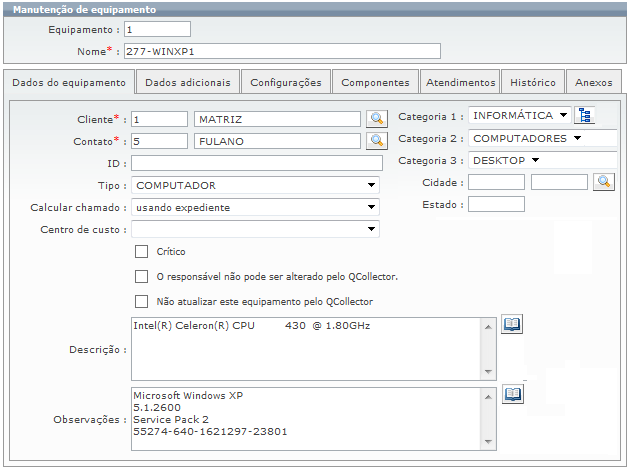Click the MATRIZ client name field
This screenshot has height=470, width=630.
pyautogui.click(x=277, y=119)
